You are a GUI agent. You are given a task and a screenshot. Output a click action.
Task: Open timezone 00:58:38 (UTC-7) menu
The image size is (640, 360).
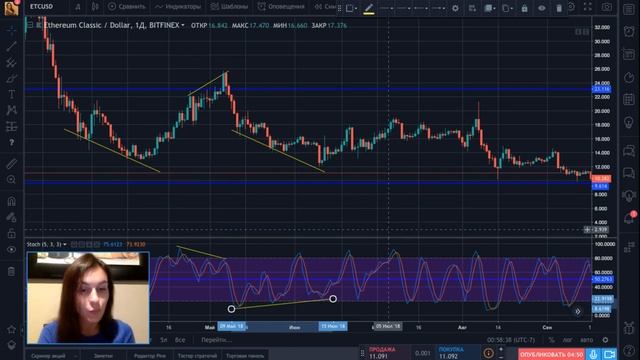click(511, 340)
